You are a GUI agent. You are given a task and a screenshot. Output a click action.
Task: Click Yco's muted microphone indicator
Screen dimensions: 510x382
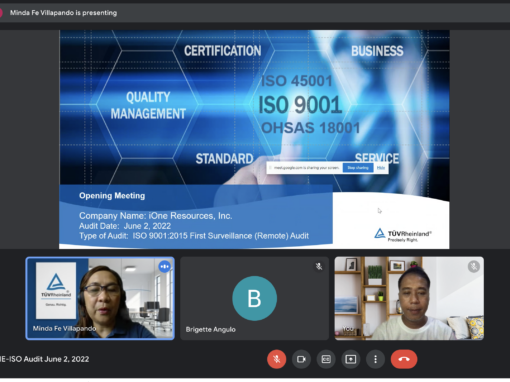pyautogui.click(x=474, y=266)
